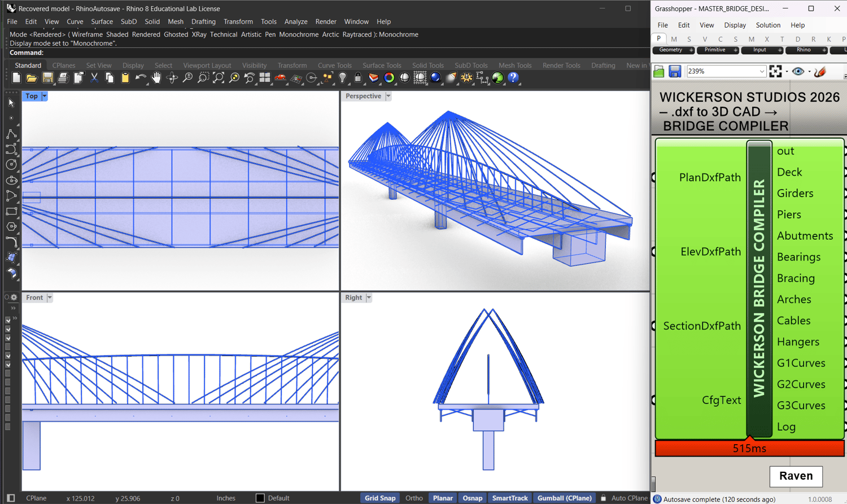Open Grasshopper Solution menu
847x504 pixels.
pyautogui.click(x=768, y=25)
